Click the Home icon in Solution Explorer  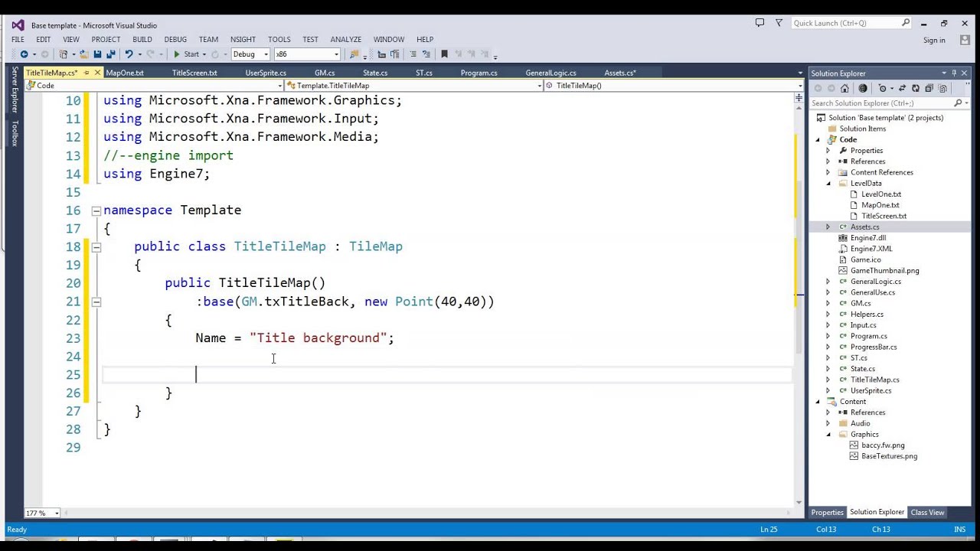pyautogui.click(x=844, y=88)
